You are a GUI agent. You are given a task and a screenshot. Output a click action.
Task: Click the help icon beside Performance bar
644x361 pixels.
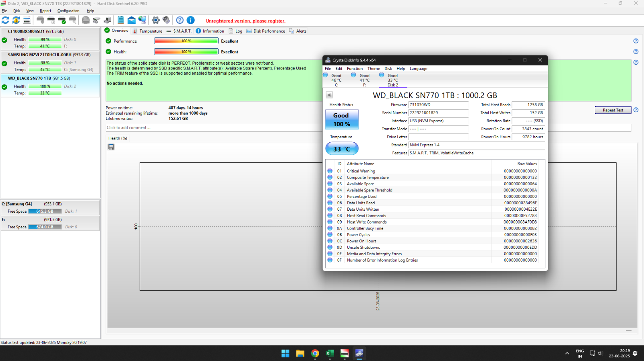click(x=636, y=41)
